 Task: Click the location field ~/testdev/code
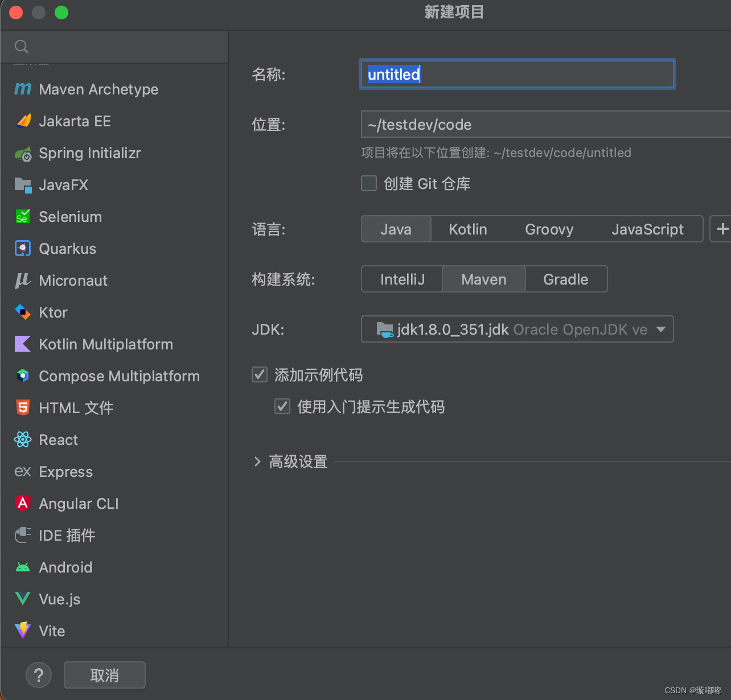pyautogui.click(x=545, y=124)
